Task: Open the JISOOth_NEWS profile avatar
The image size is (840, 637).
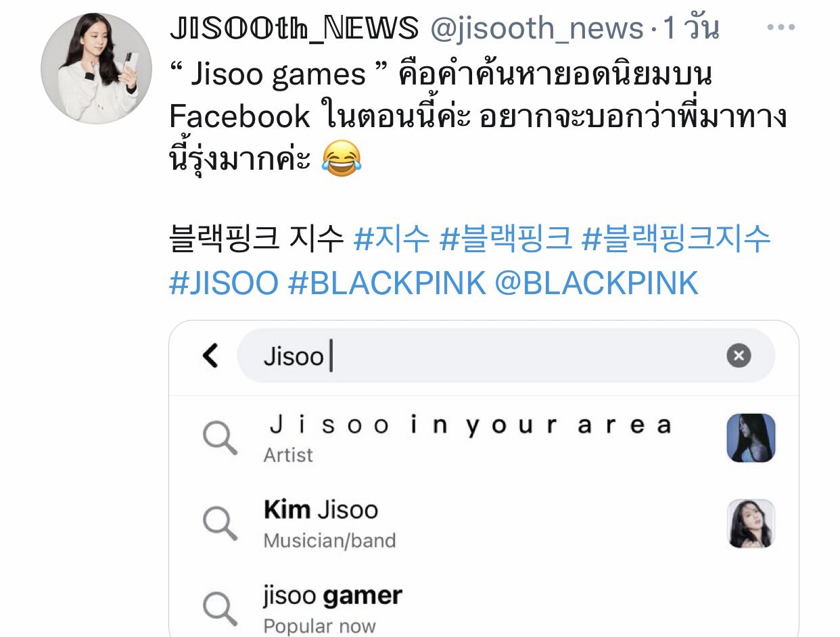Action: (96, 68)
